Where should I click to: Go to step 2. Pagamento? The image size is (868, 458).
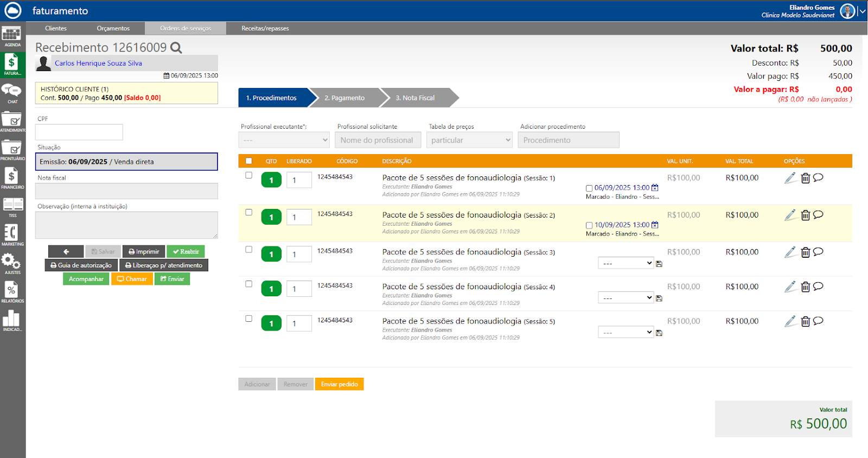344,98
